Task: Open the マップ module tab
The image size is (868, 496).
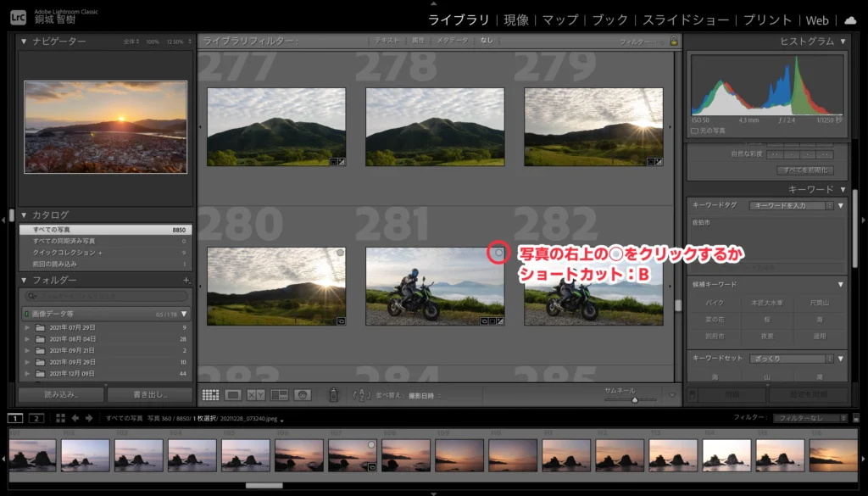Action: pos(559,20)
